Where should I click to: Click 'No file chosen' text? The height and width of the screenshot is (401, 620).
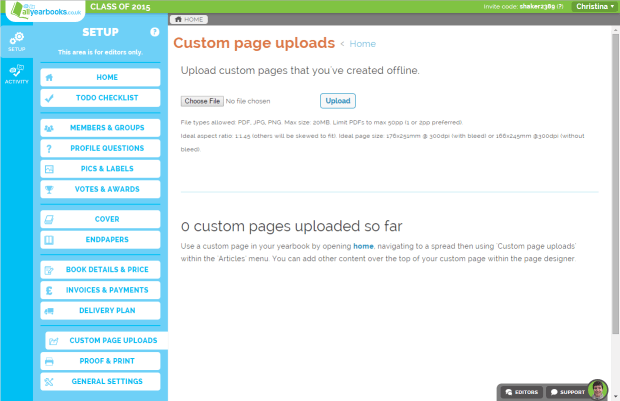pos(248,102)
